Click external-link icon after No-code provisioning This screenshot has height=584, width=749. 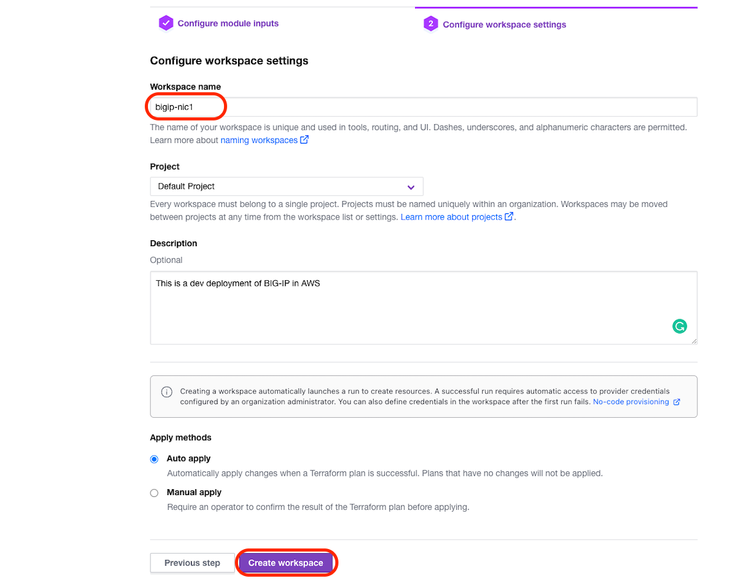click(x=677, y=402)
